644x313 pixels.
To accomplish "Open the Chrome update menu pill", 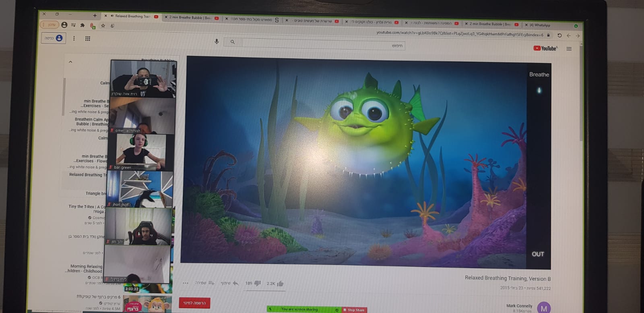I will click(50, 25).
